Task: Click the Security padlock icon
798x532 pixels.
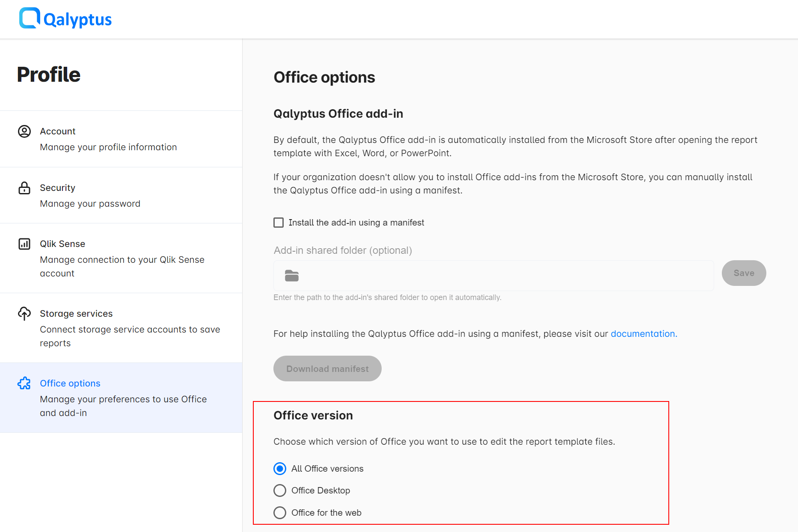Action: click(24, 188)
